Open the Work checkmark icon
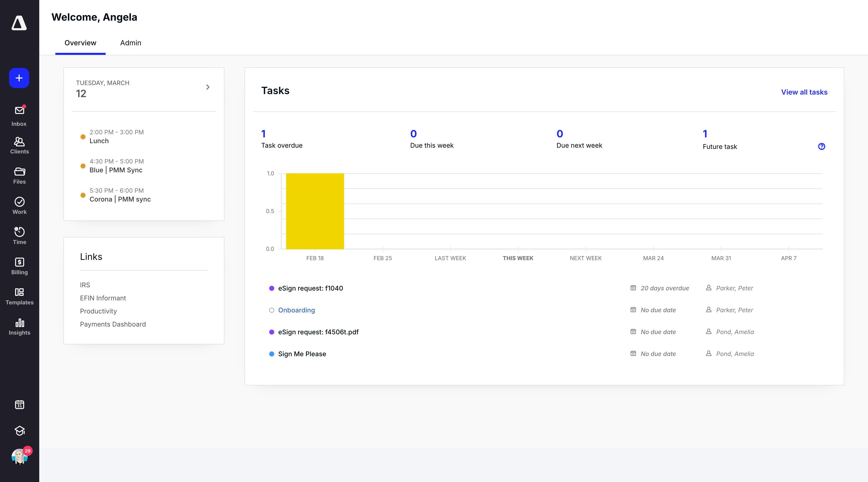868x482 pixels. 19,206
